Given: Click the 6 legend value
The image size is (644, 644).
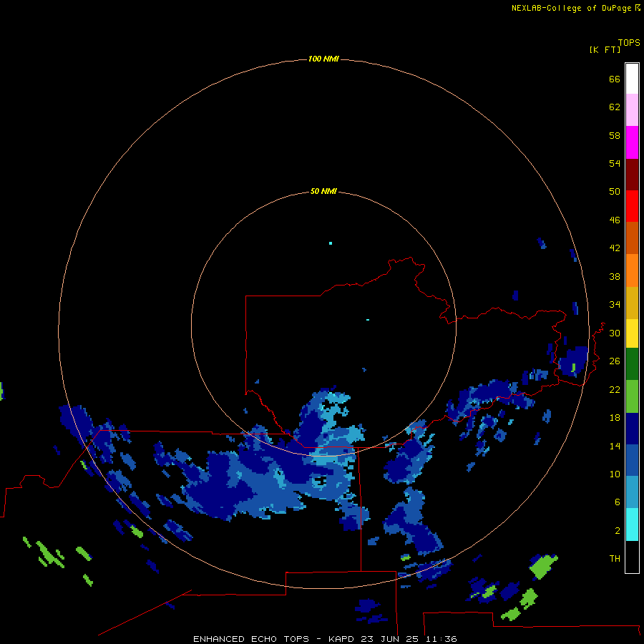Looking at the screenshot, I should pos(618,502).
